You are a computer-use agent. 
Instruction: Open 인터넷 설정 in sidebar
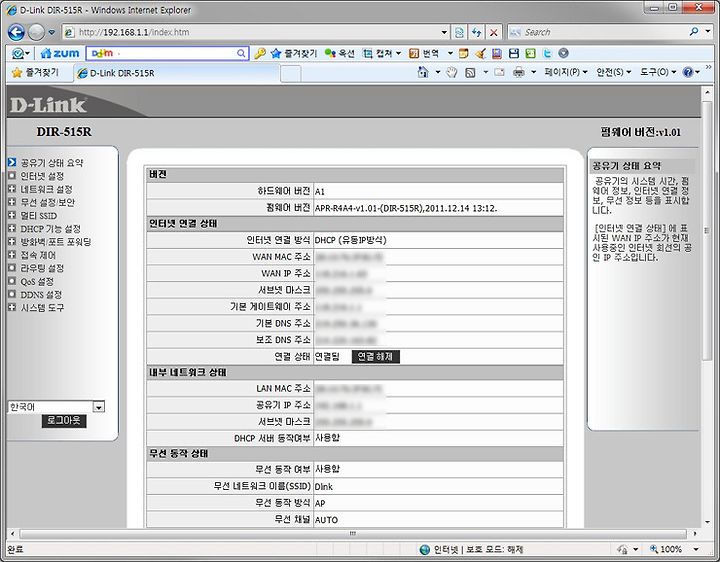pyautogui.click(x=42, y=176)
